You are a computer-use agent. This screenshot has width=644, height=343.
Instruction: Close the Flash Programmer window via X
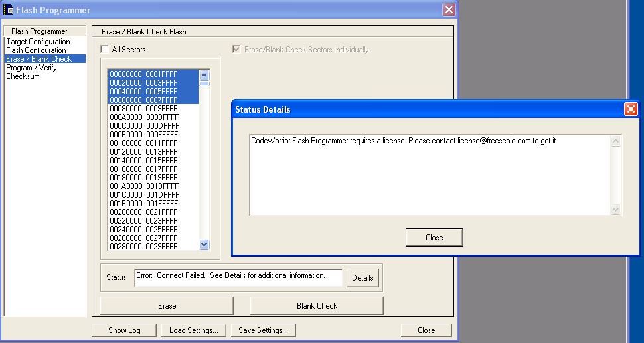coord(449,9)
